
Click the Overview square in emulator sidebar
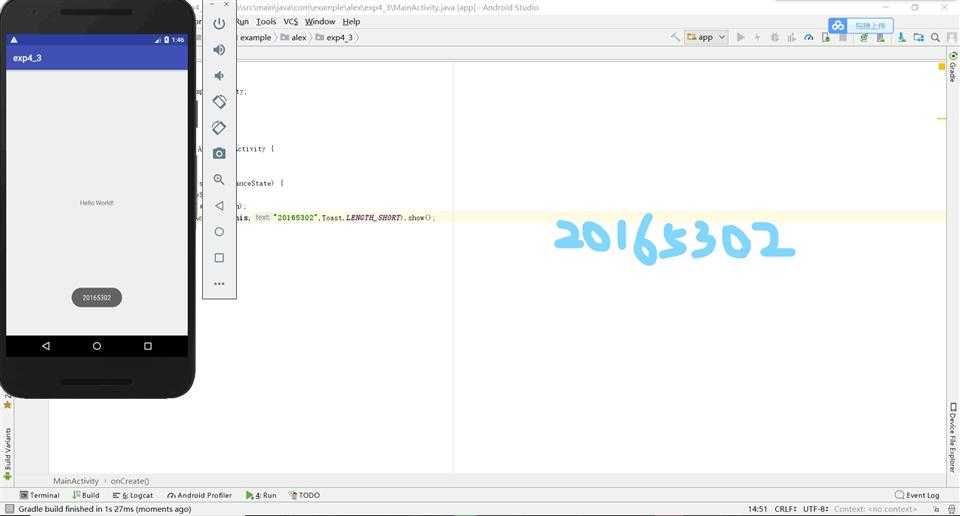[x=219, y=258]
